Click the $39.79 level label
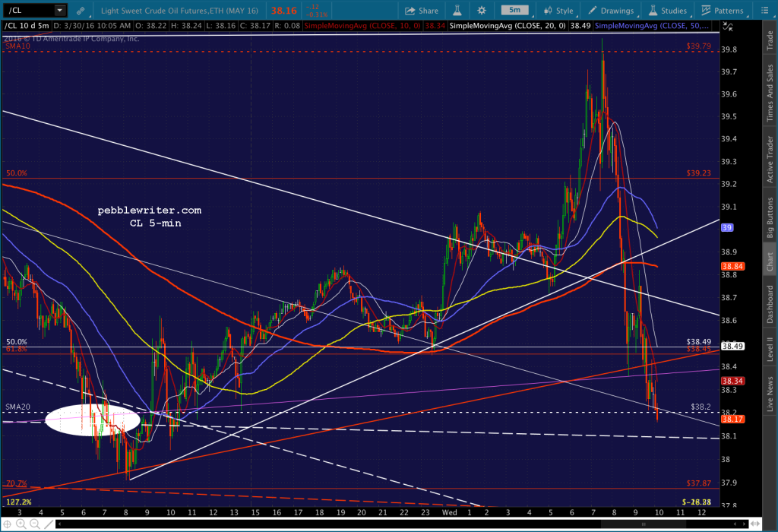This screenshot has width=778, height=532. pos(699,46)
